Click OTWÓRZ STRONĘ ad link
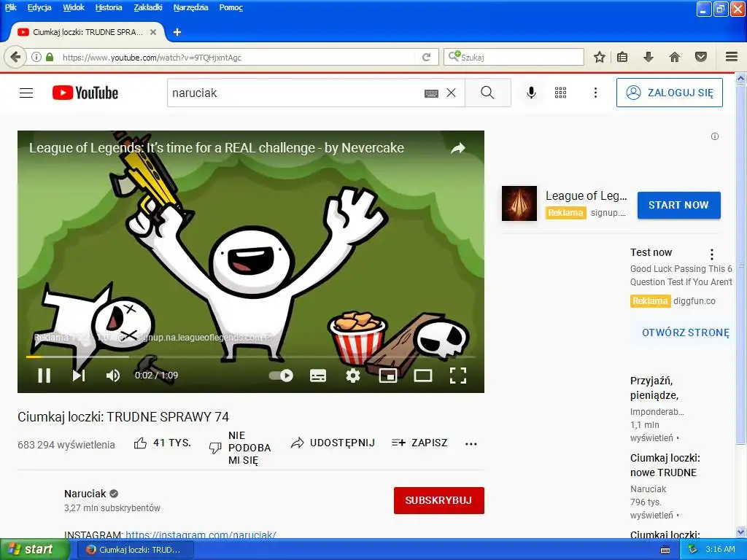The height and width of the screenshot is (560, 747). (x=685, y=332)
